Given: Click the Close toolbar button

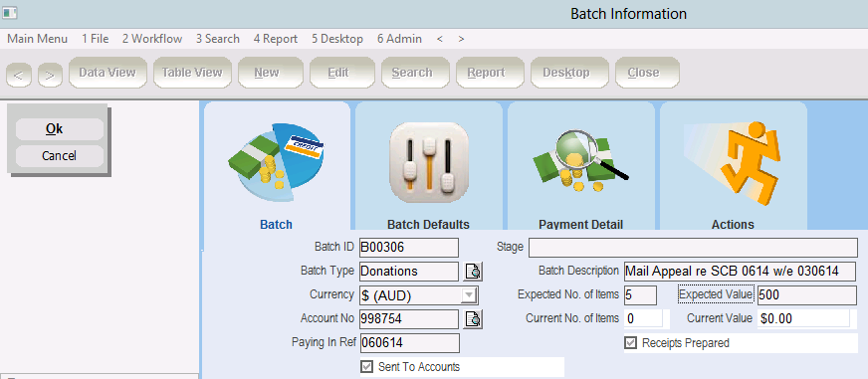Looking at the screenshot, I should point(647,73).
